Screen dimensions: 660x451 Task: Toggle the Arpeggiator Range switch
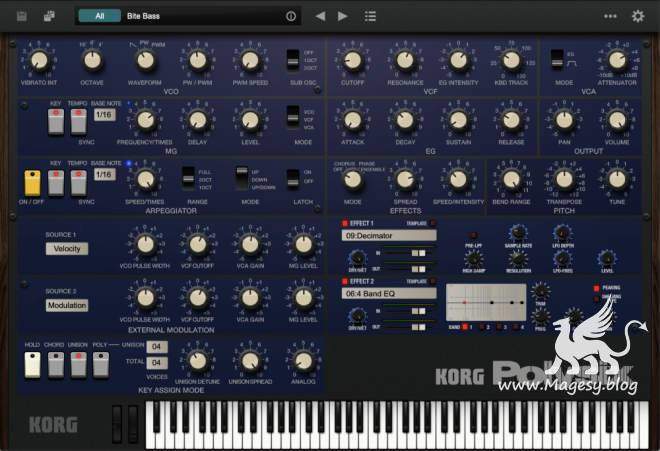[x=188, y=177]
